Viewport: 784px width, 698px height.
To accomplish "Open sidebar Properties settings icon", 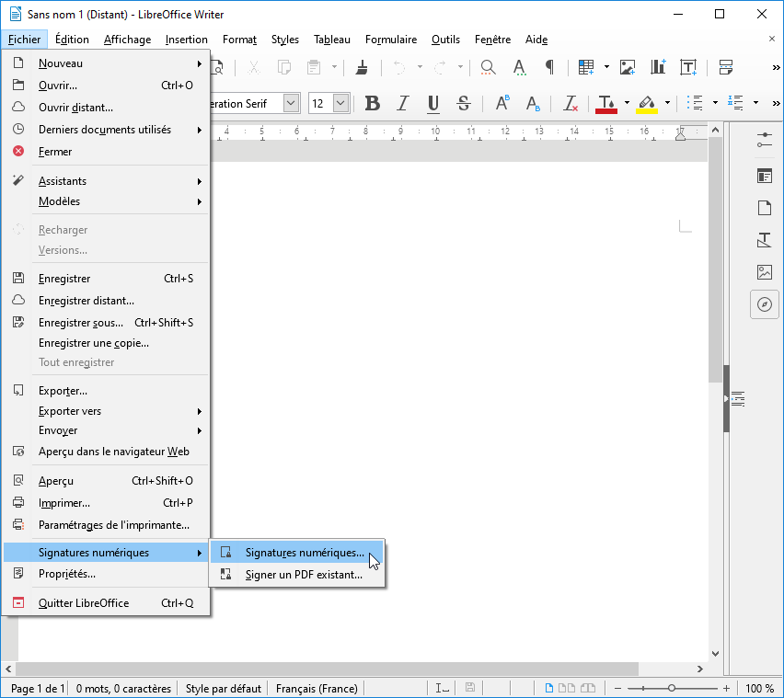I will [x=764, y=140].
